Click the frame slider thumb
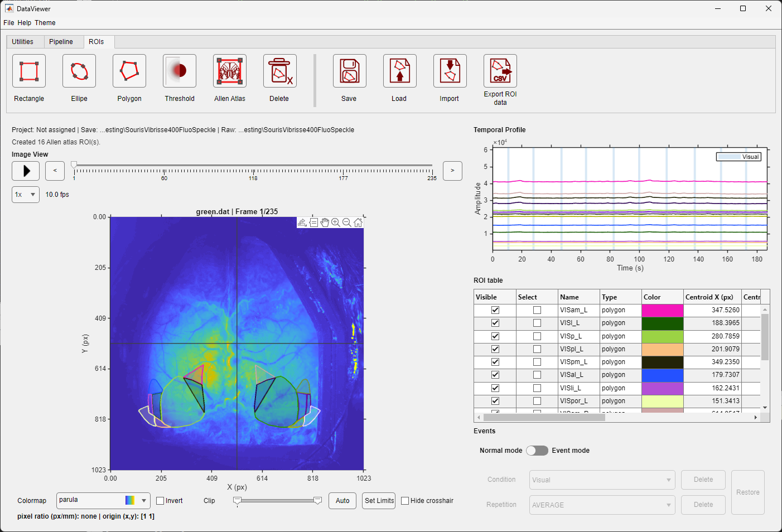The width and height of the screenshot is (782, 532). tap(74, 165)
